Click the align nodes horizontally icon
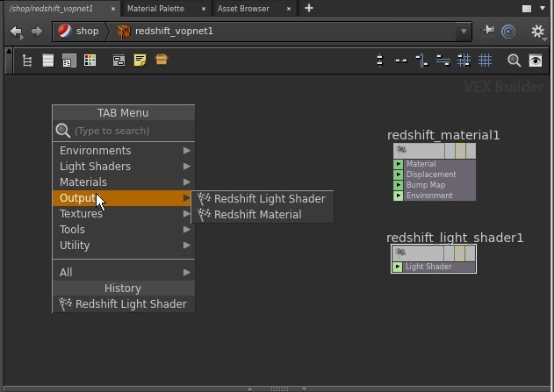554x392 pixels. 442,61
